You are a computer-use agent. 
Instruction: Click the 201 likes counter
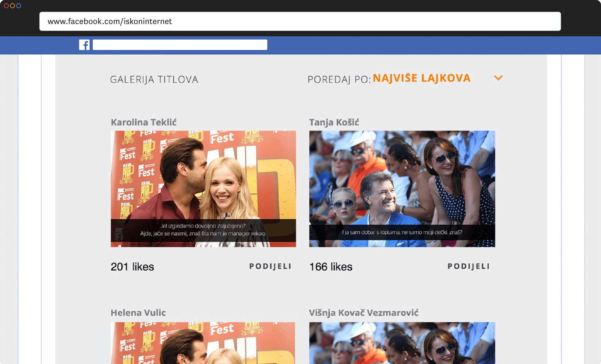[132, 267]
